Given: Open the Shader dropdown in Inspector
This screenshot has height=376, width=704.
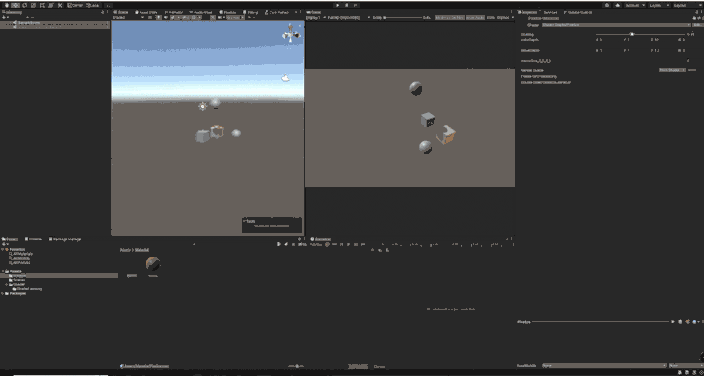Looking at the screenshot, I should click(x=616, y=25).
